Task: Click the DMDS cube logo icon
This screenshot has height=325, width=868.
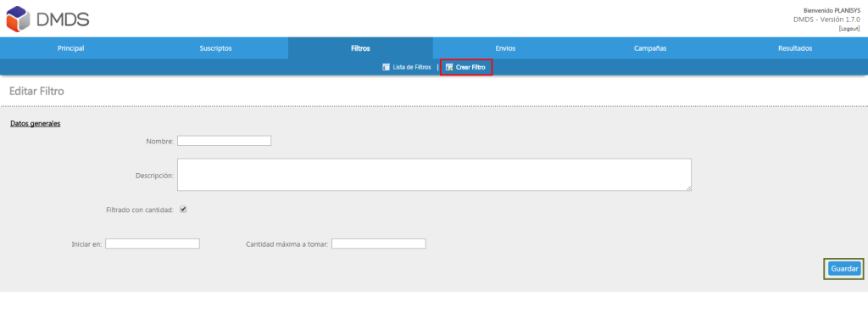Action: click(x=19, y=19)
